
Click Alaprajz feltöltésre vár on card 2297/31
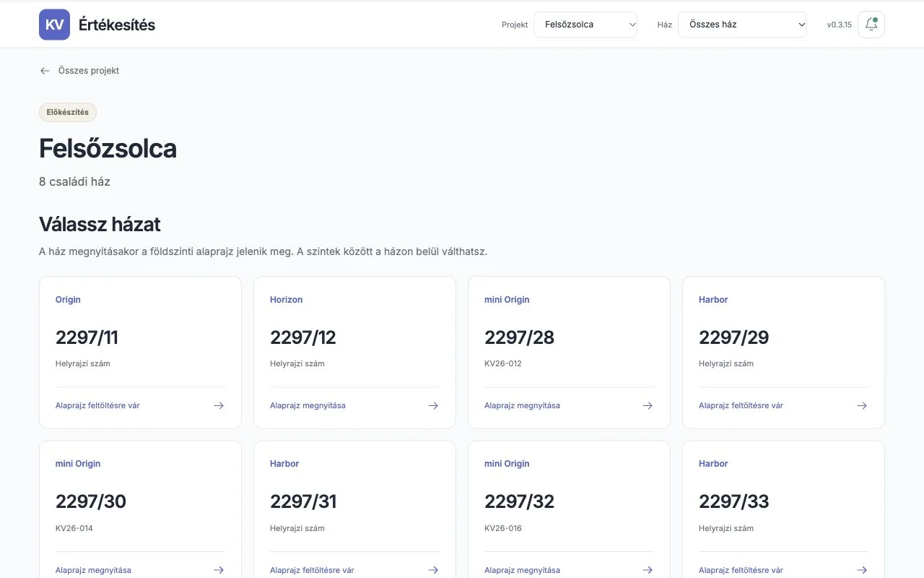tap(312, 570)
